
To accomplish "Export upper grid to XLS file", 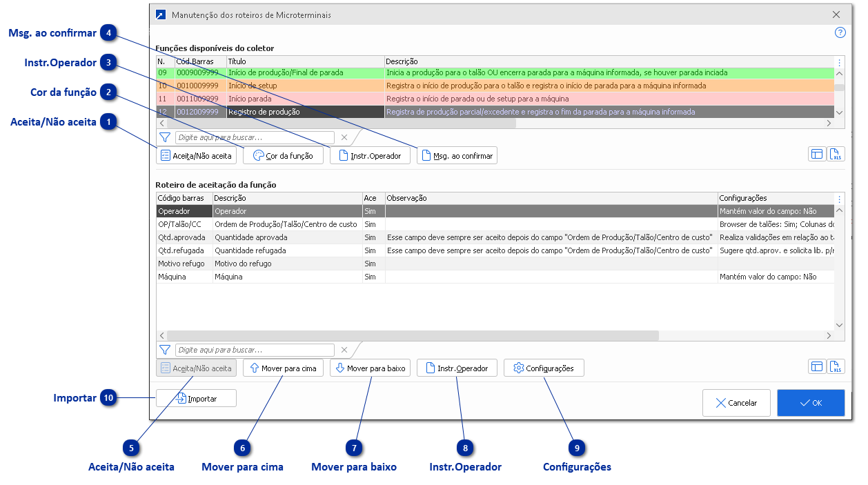I will click(836, 155).
